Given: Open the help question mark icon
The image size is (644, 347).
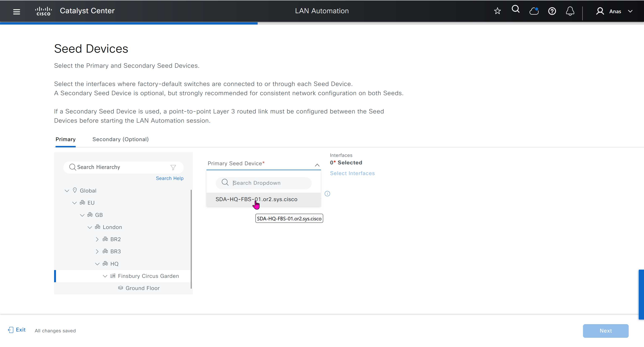Looking at the screenshot, I should (552, 11).
